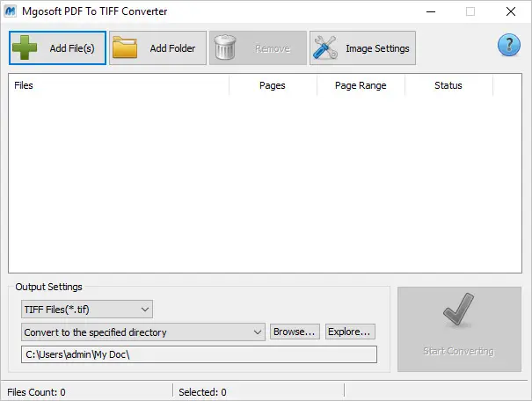This screenshot has width=532, height=401.
Task: Click the Mgosoft app icon in the title bar
Action: tap(11, 11)
